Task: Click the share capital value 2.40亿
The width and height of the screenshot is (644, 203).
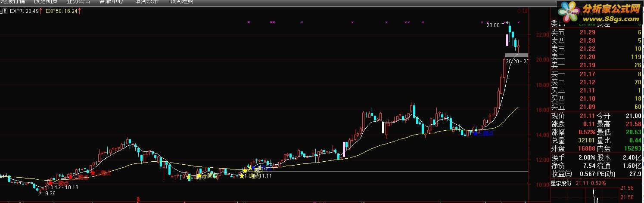Action: (633, 158)
